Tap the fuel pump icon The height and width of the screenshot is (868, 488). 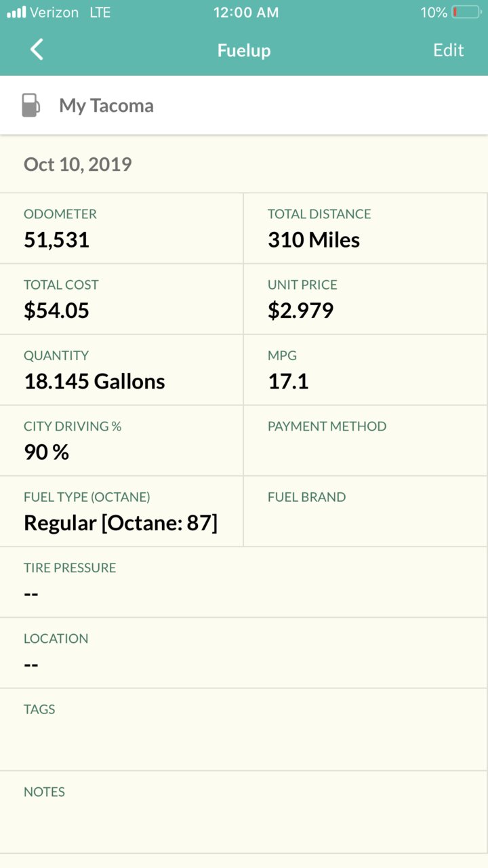point(30,105)
